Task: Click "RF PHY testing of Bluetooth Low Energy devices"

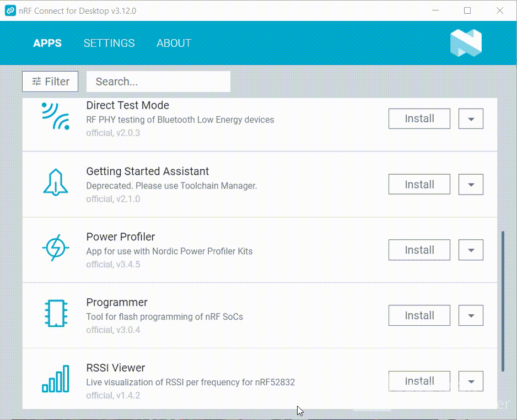Action: (180, 120)
